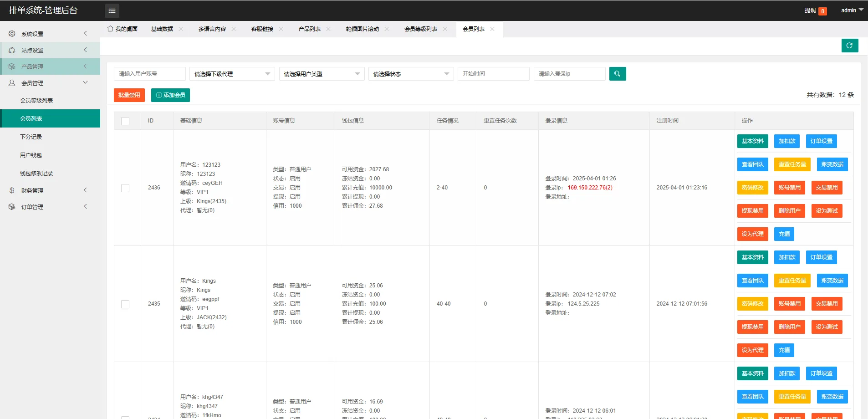Click the search magnifier icon
Screen dimensions: 868x419
[617, 73]
